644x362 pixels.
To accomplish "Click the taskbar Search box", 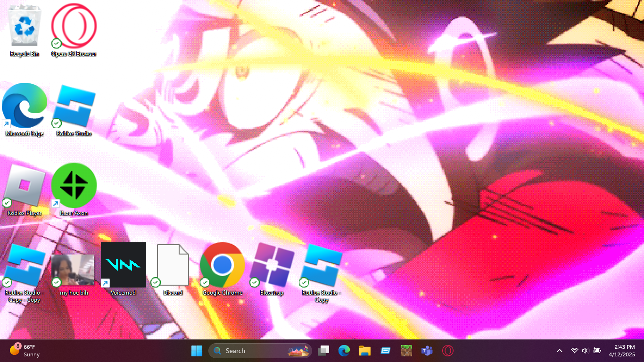I will [260, 351].
